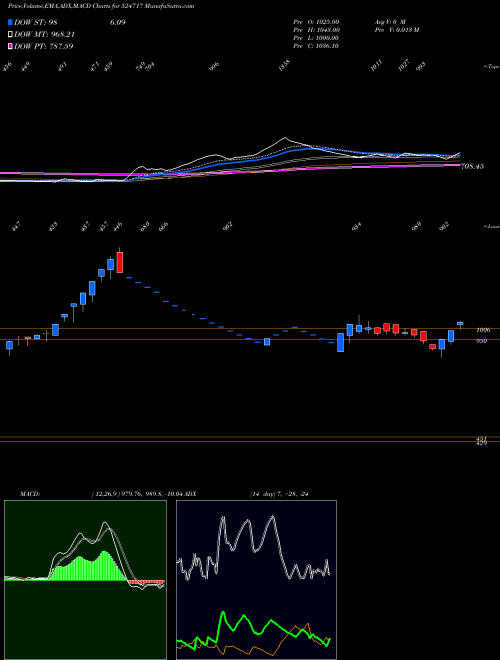Image resolution: width=500 pixels, height=660 pixels.
Task: Click the tall red candlestick at the price peak
Action: [120, 261]
